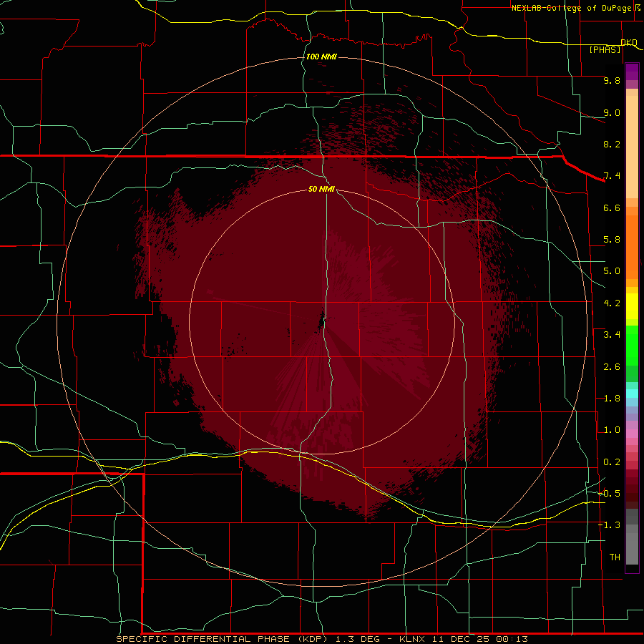This screenshot has height=644, width=644.
Task: Click the orange colorbar segment
Action: (x=632, y=246)
